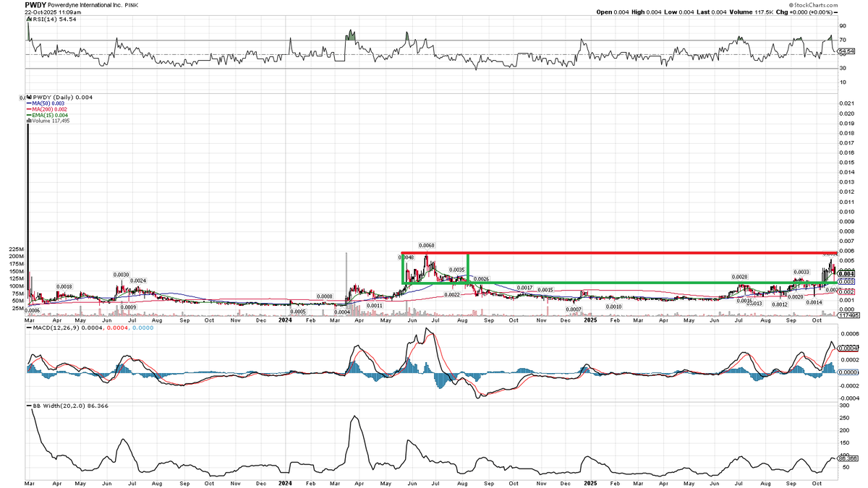Click the 0.0012 low price label

click(780, 304)
